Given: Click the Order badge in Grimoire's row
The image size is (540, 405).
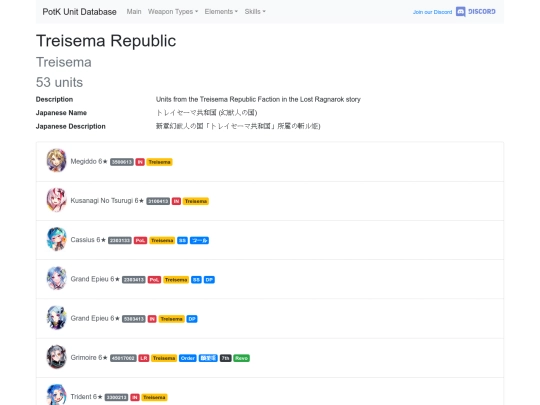Looking at the screenshot, I should [x=188, y=358].
